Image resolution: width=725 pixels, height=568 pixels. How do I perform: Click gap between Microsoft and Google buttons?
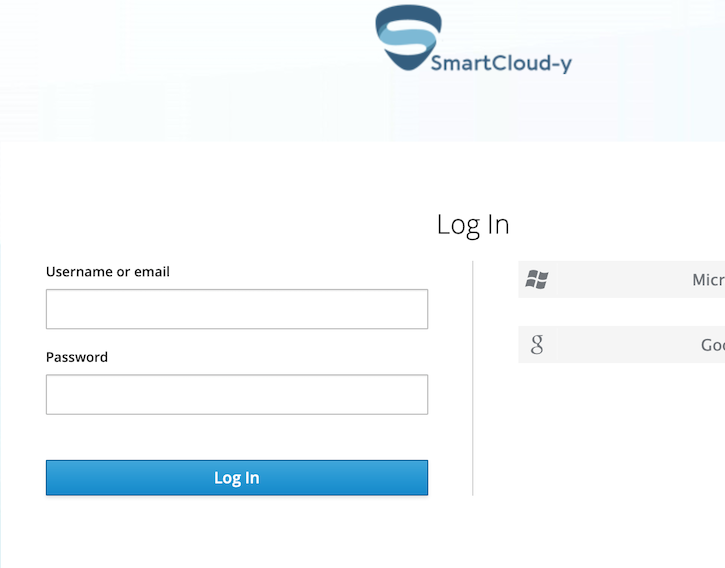pos(620,312)
